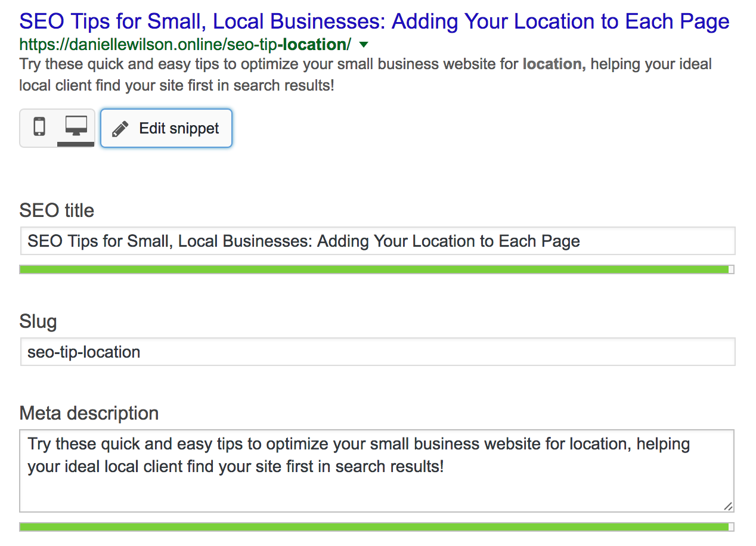Click the "Slug" label
The width and height of the screenshot is (756, 546).
pos(38,322)
